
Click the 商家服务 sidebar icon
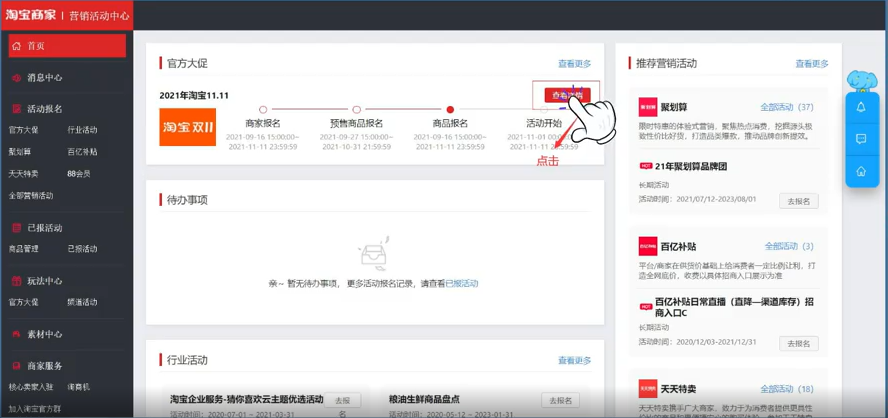point(16,366)
